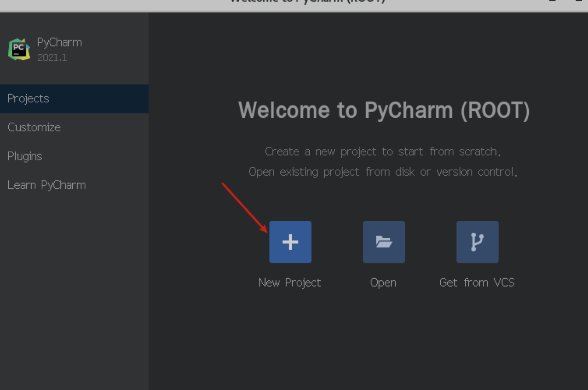Click the "Open" label under folder icon
Viewport: 588px width, 390px height.
coord(383,283)
